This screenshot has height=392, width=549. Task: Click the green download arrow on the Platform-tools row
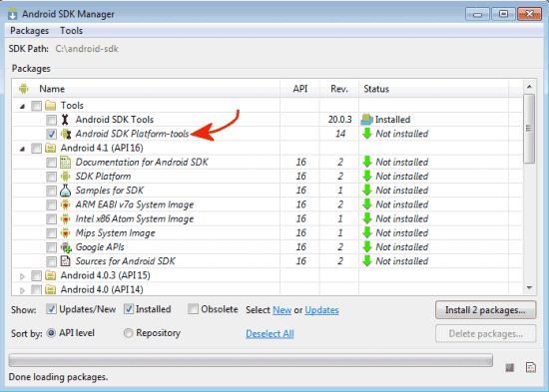[x=367, y=134]
